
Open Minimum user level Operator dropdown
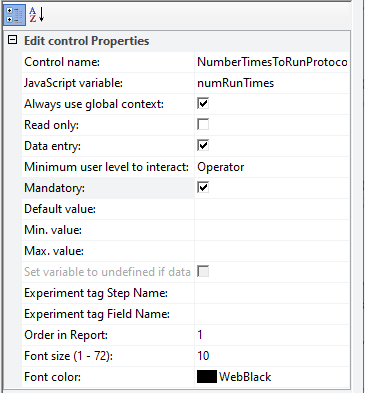[x=272, y=167]
